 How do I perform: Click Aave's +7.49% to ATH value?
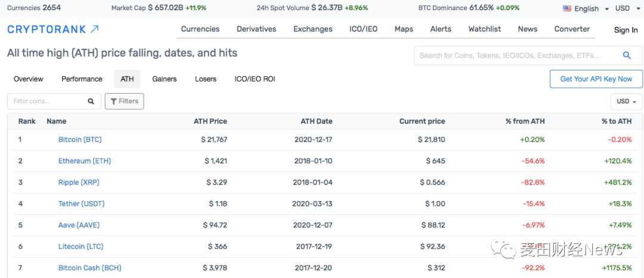[620, 225]
